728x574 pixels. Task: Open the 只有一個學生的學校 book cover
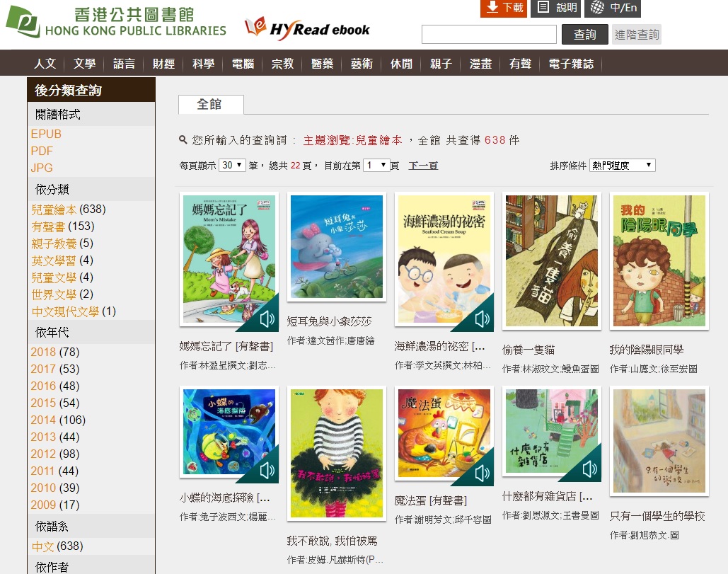coord(659,441)
